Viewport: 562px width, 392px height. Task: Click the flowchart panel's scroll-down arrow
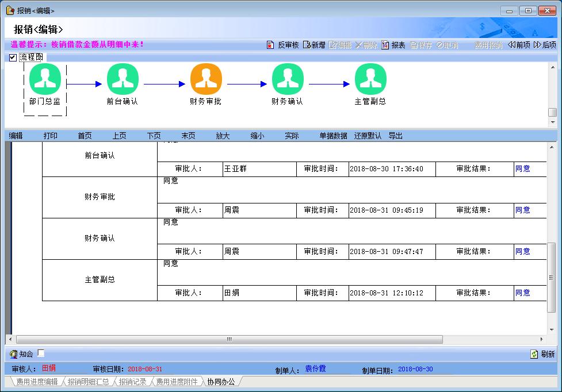[552, 122]
